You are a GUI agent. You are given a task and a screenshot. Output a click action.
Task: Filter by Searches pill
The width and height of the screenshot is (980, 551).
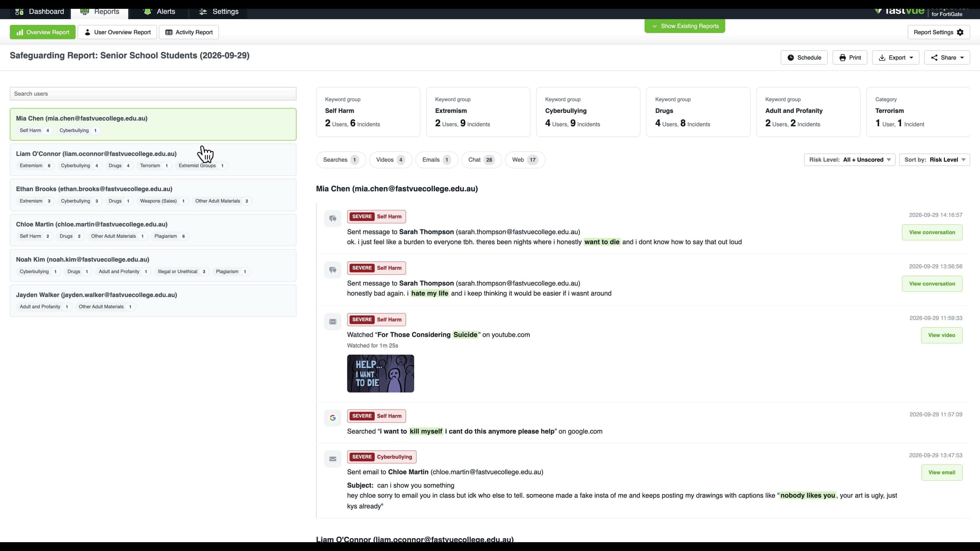click(341, 160)
